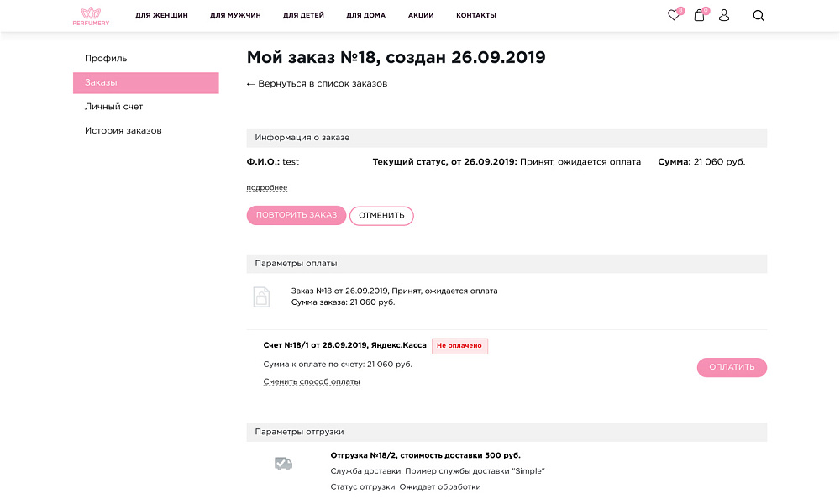
Task: Open the АКЦИИ navigation item
Action: (x=420, y=14)
